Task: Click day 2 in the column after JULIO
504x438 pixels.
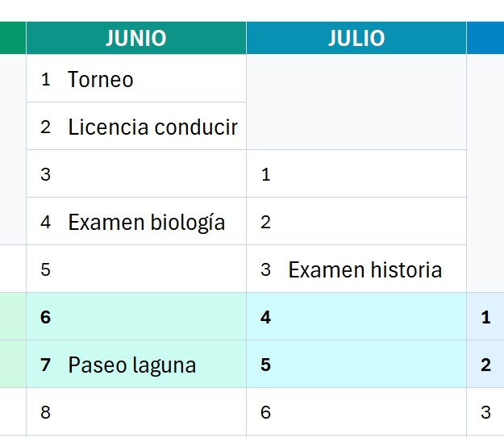Action: point(485,365)
